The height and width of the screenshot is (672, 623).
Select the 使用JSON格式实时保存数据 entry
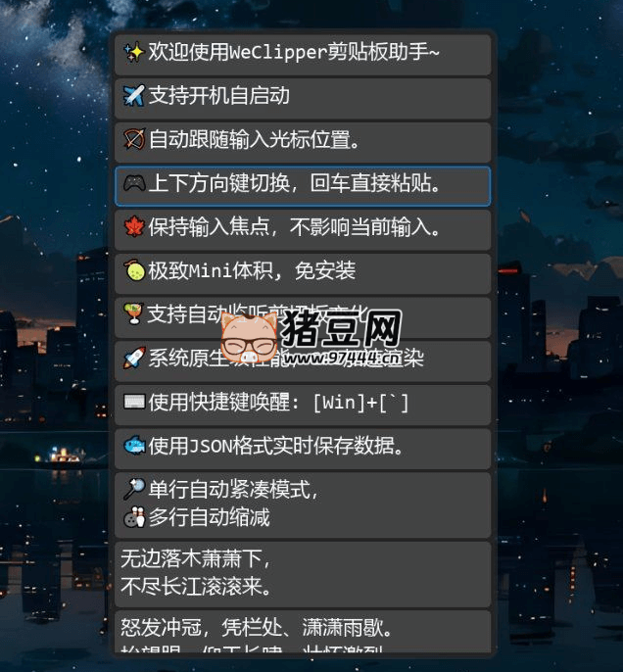[303, 449]
